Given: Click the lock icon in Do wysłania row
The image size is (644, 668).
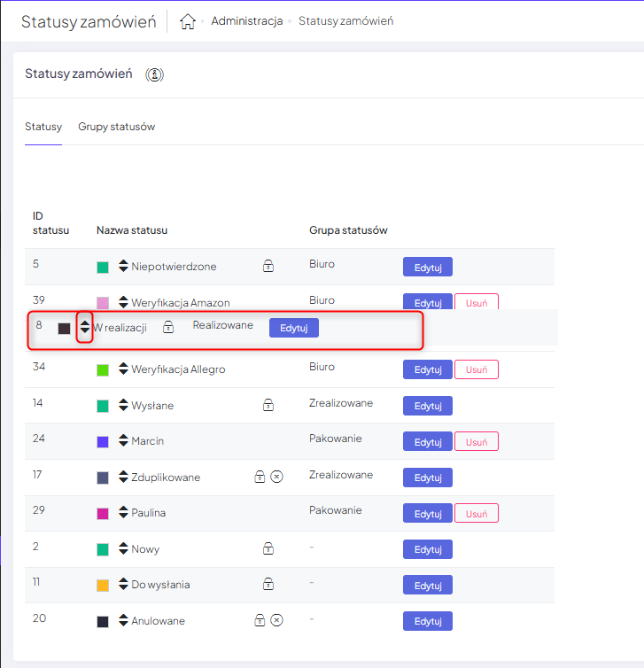Looking at the screenshot, I should pyautogui.click(x=268, y=584).
